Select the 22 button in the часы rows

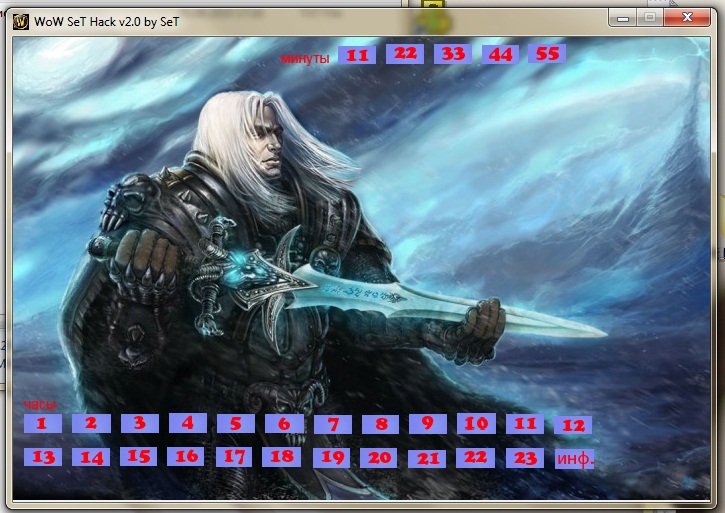click(475, 458)
